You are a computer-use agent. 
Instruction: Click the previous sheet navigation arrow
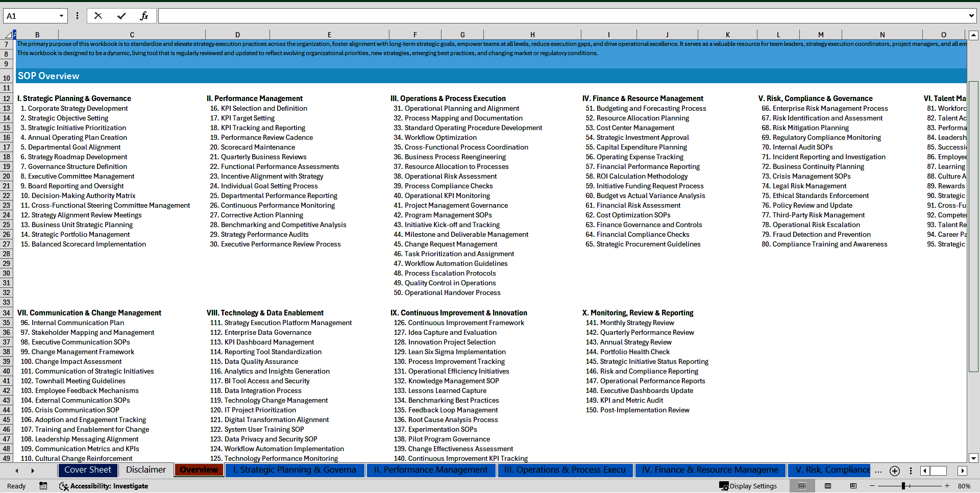[x=17, y=471]
